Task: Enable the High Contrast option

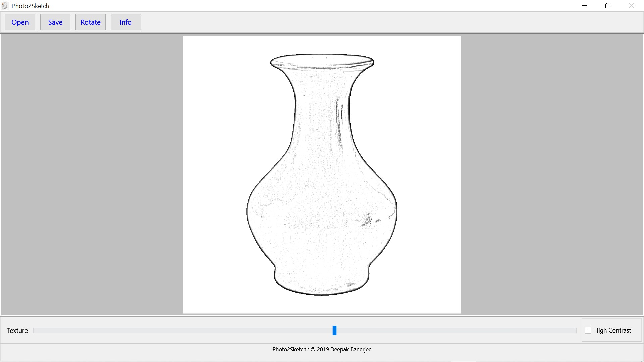Action: pos(588,330)
